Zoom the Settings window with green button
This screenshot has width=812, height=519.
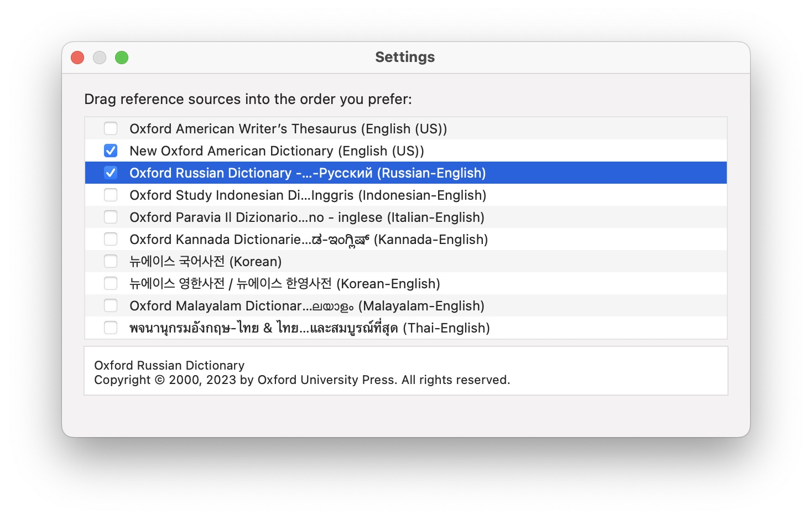click(x=122, y=58)
